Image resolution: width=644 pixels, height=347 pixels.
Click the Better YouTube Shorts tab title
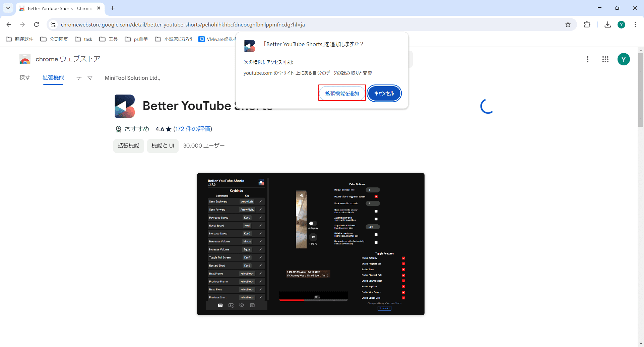click(60, 8)
